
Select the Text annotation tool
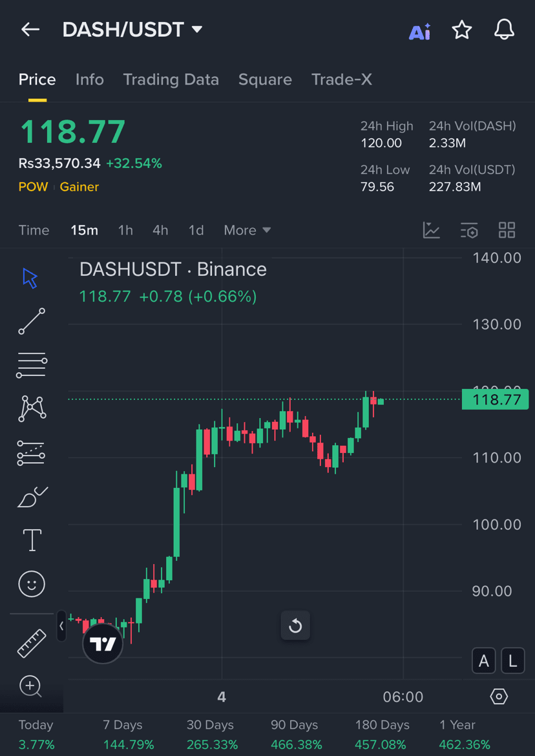click(32, 540)
